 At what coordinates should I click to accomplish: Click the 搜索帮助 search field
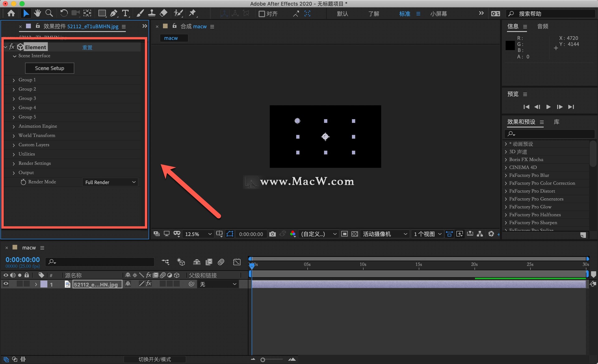coord(550,14)
